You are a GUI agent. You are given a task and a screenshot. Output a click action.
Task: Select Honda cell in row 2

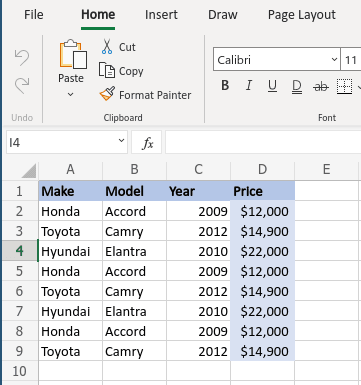pyautogui.click(x=70, y=211)
